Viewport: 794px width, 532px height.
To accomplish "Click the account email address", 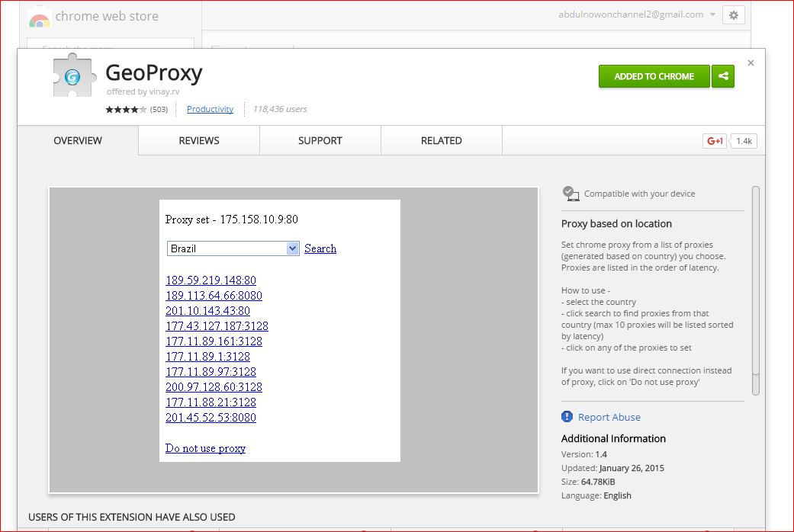I will pyautogui.click(x=631, y=14).
